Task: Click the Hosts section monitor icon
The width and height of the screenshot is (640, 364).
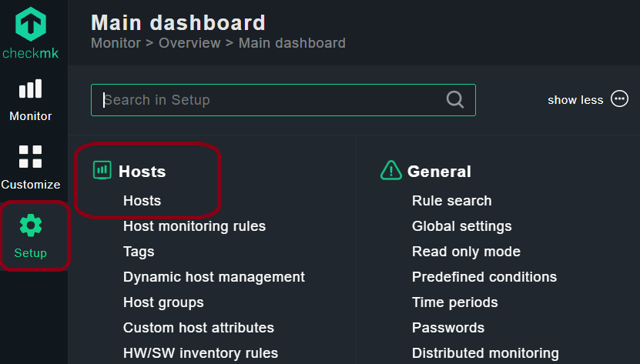Action: point(102,170)
